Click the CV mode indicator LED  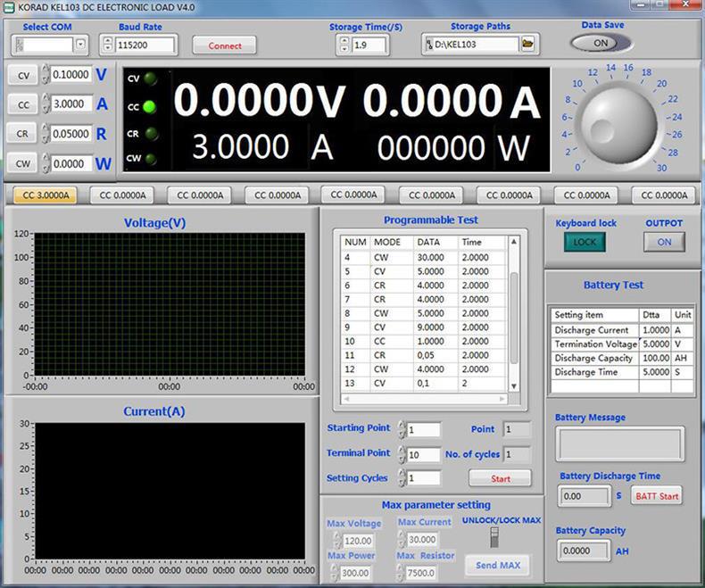(x=150, y=79)
